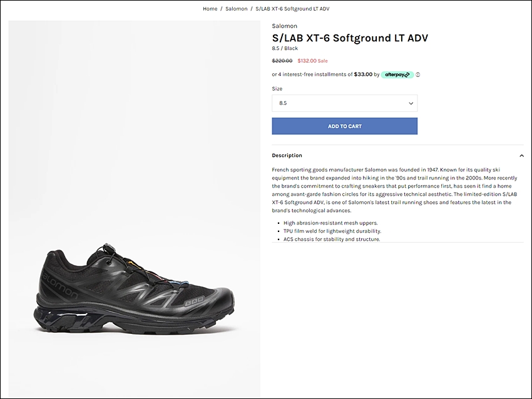Open the Afterpay info icon

coord(417,74)
